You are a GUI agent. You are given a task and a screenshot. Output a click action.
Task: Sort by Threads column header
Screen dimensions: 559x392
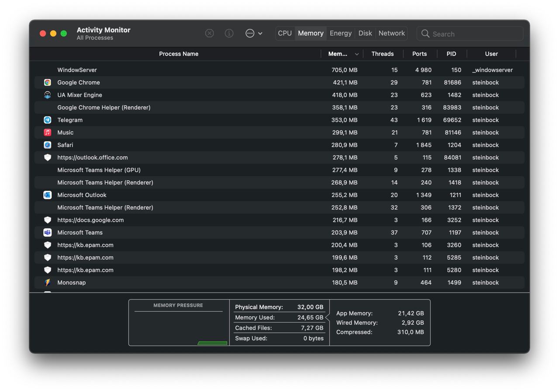[x=383, y=54]
